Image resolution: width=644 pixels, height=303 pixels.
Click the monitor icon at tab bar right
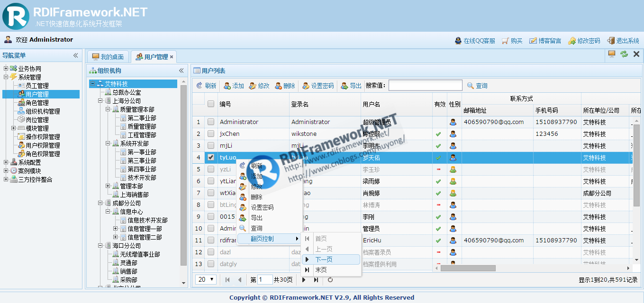(x=612, y=54)
